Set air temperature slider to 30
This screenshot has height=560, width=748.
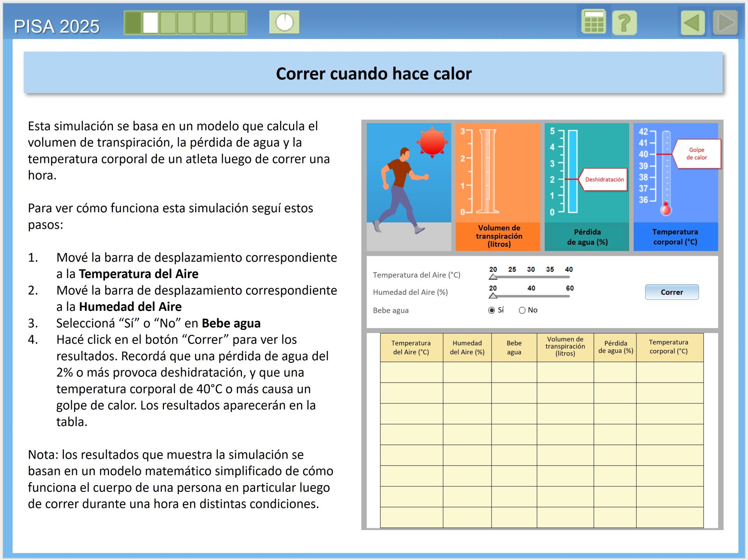531,277
